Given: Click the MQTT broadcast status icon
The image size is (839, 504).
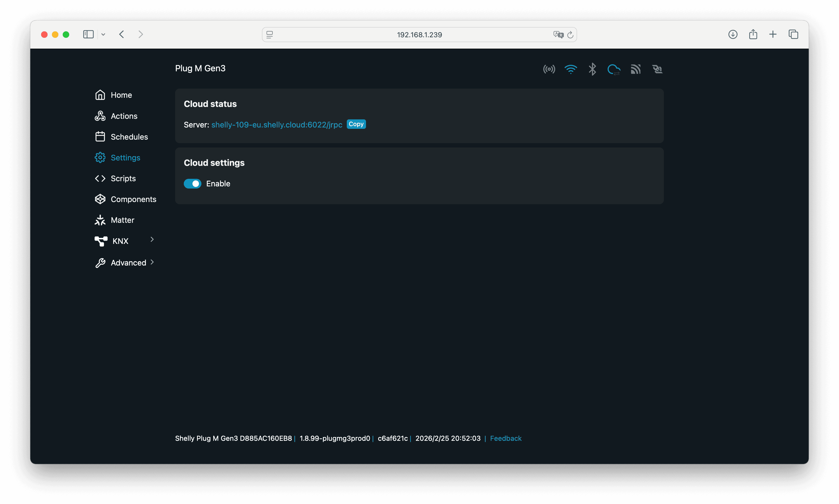Looking at the screenshot, I should coord(635,69).
